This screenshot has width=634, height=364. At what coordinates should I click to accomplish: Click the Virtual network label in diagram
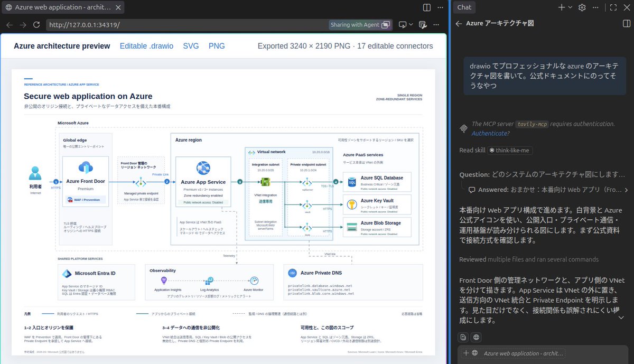[x=271, y=152]
